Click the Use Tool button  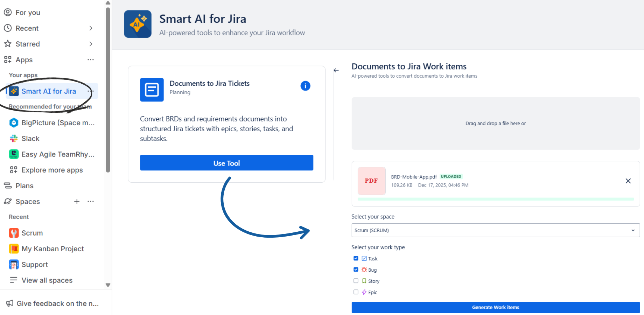[226, 163]
